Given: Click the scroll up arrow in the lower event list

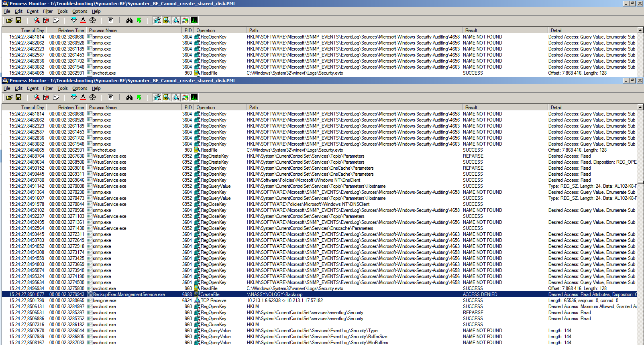Looking at the screenshot, I should 640,108.
